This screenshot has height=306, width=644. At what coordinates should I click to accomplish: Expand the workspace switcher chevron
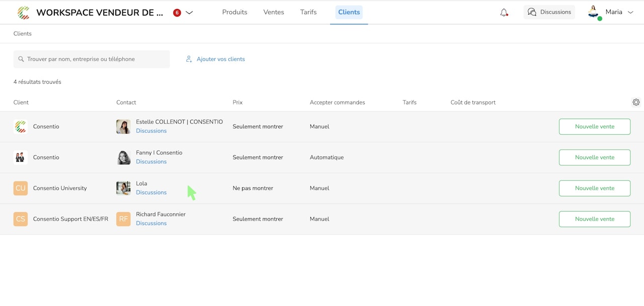(189, 13)
